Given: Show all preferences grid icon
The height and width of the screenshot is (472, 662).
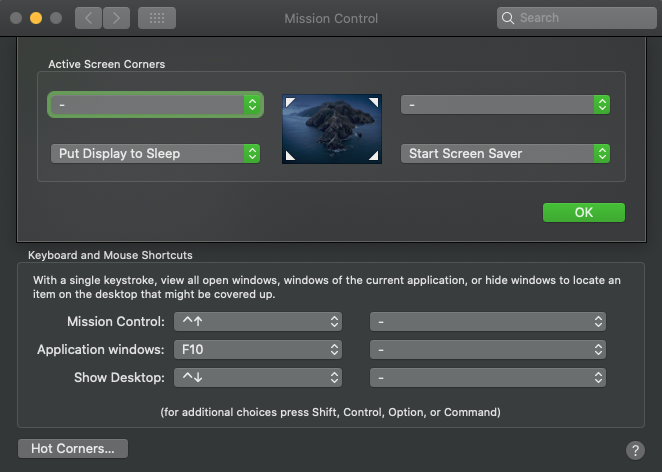Looking at the screenshot, I should 157,18.
